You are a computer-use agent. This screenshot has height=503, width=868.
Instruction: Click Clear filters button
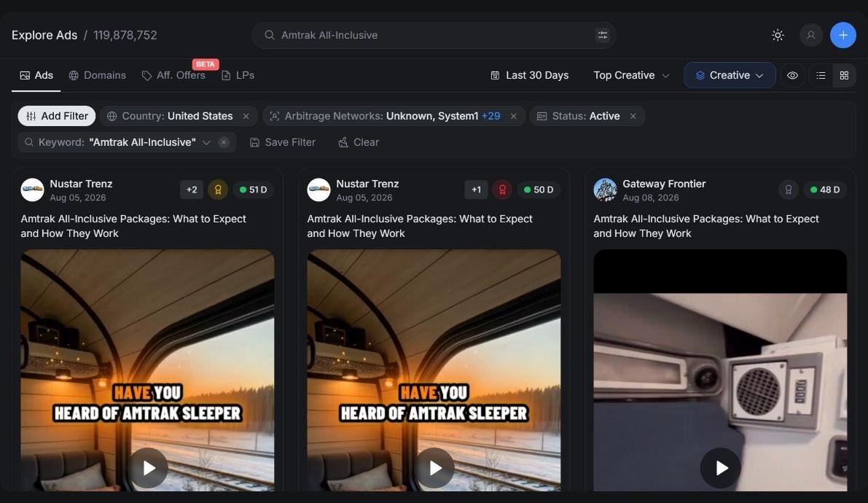tap(359, 142)
